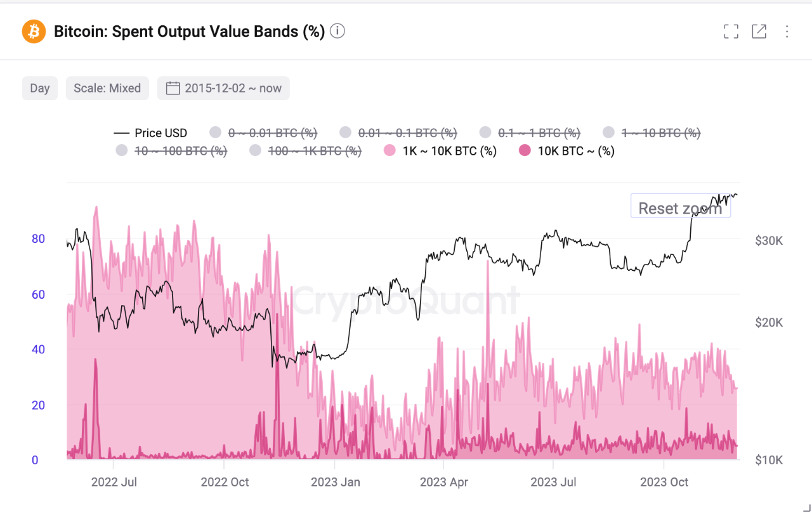Click the Reset zoom button
Viewport: 812px width, 515px height.
pos(680,208)
